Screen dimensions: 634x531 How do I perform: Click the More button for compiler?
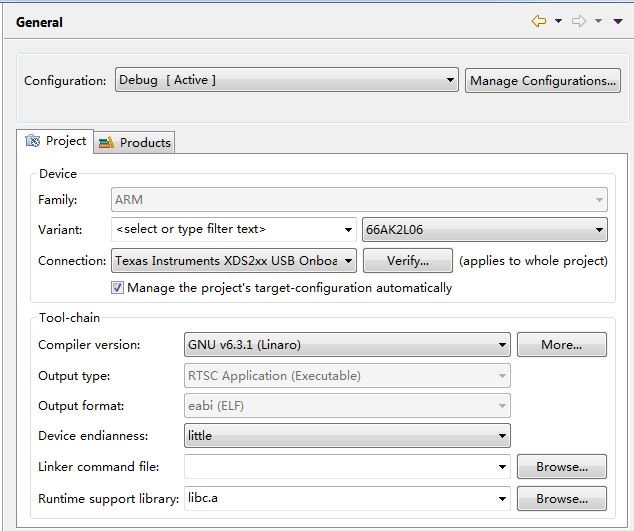561,345
